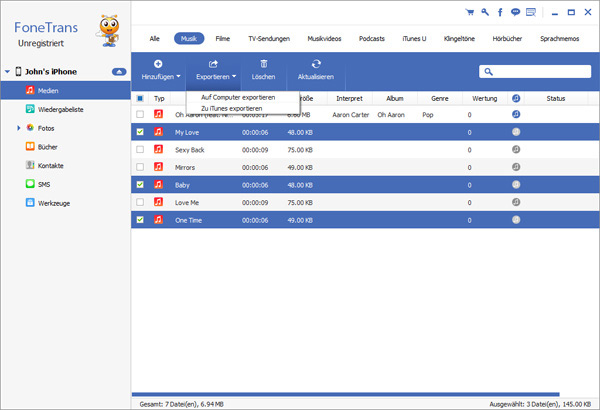Check the Sexy Back song checkbox
The height and width of the screenshot is (410, 600).
coord(140,150)
